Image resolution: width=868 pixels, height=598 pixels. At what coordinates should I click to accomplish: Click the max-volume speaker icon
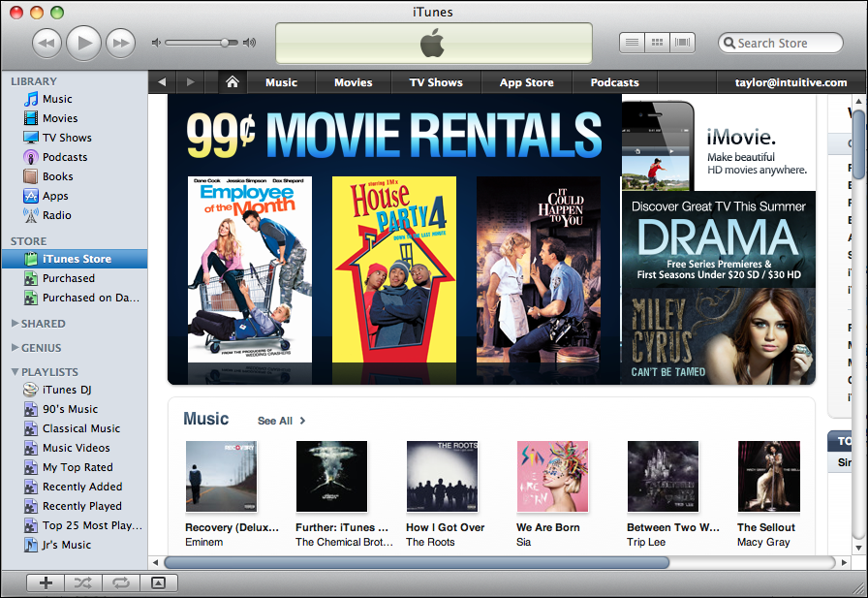[x=250, y=43]
